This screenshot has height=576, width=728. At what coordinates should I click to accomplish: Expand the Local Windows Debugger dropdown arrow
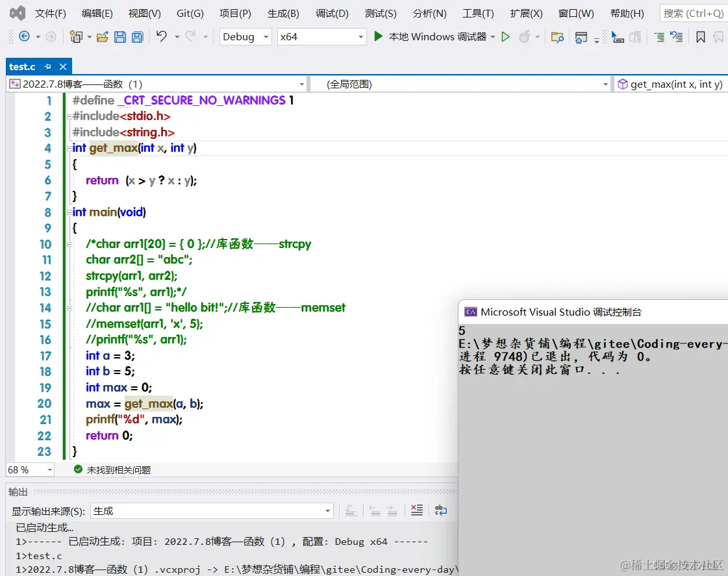pyautogui.click(x=493, y=36)
